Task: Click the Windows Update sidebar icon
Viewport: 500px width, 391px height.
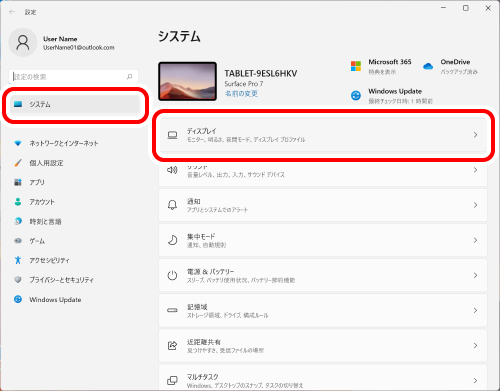Action: (18, 299)
